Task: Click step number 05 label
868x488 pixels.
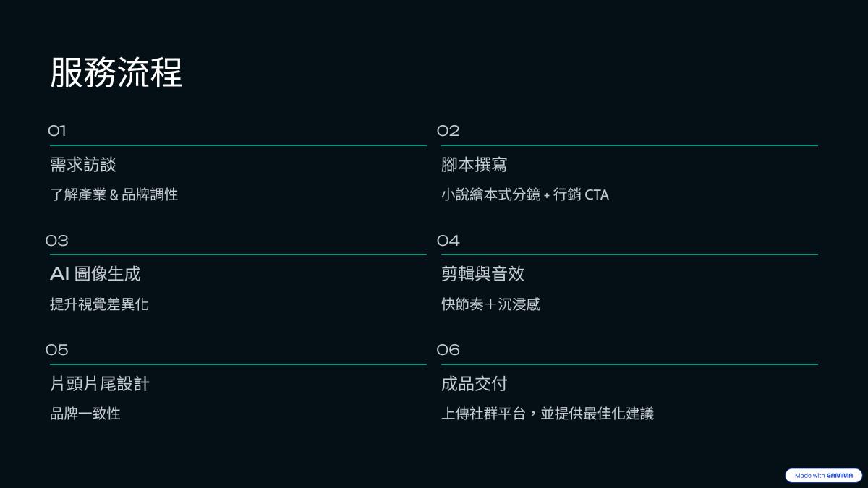Action: pos(57,350)
